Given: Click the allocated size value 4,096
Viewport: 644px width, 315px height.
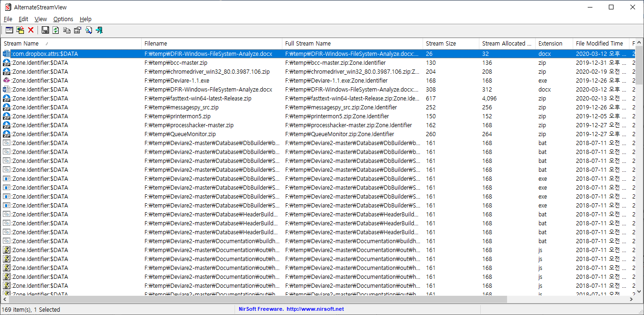Looking at the screenshot, I should (490, 98).
